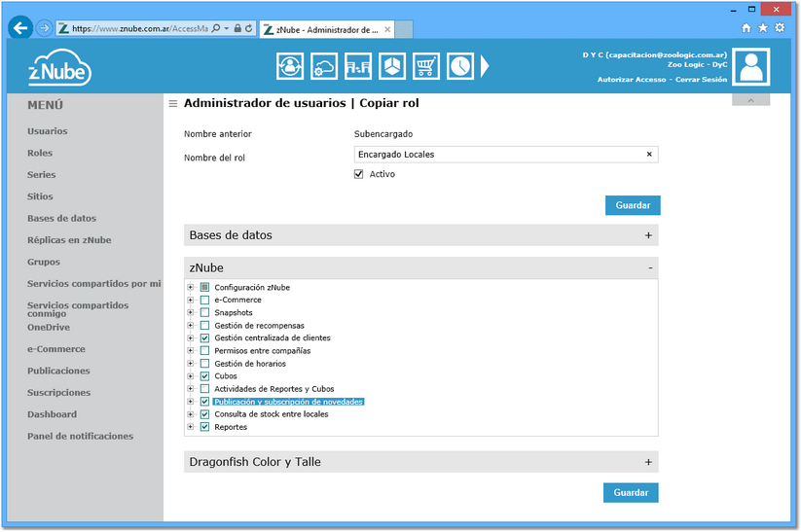This screenshot has width=801, height=532.
Task: Open the cubes icon in header
Action: coord(392,66)
